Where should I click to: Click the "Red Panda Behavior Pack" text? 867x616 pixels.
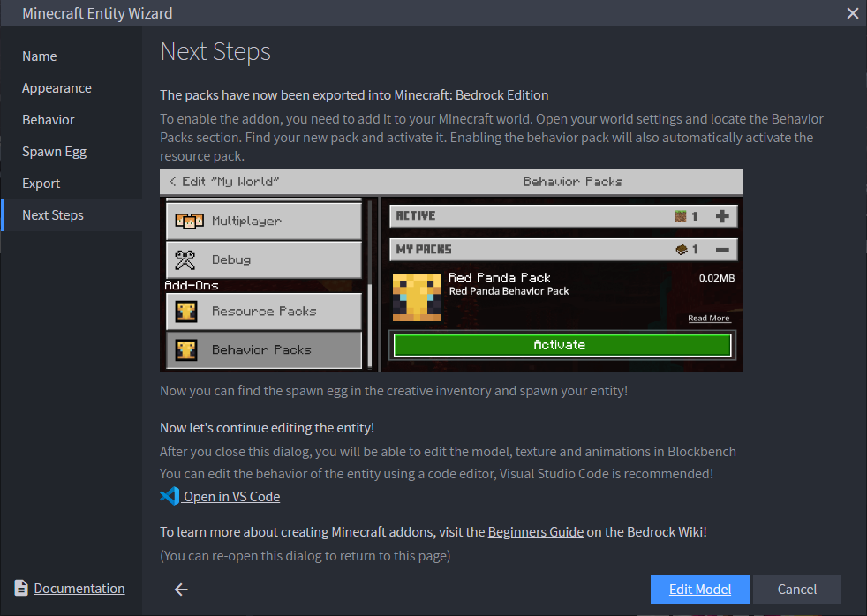pos(509,291)
